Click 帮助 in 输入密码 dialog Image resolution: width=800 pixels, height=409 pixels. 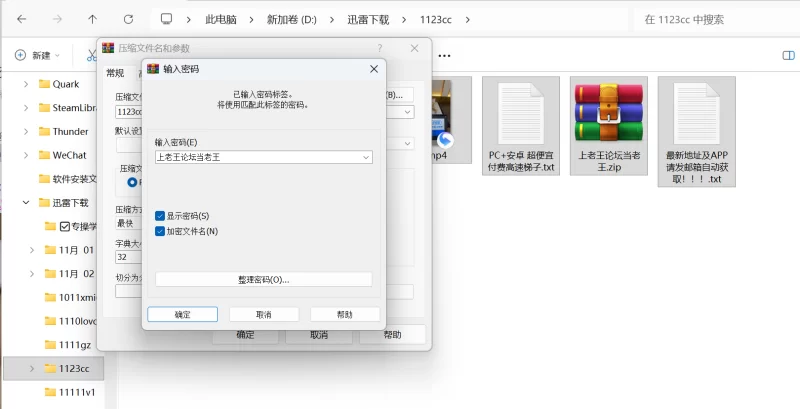point(345,315)
